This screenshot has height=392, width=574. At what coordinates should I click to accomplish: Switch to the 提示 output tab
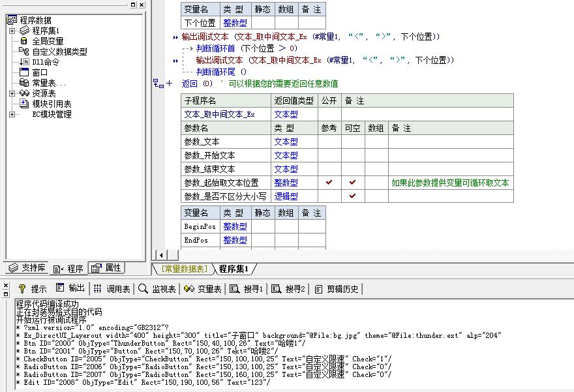[x=33, y=289]
